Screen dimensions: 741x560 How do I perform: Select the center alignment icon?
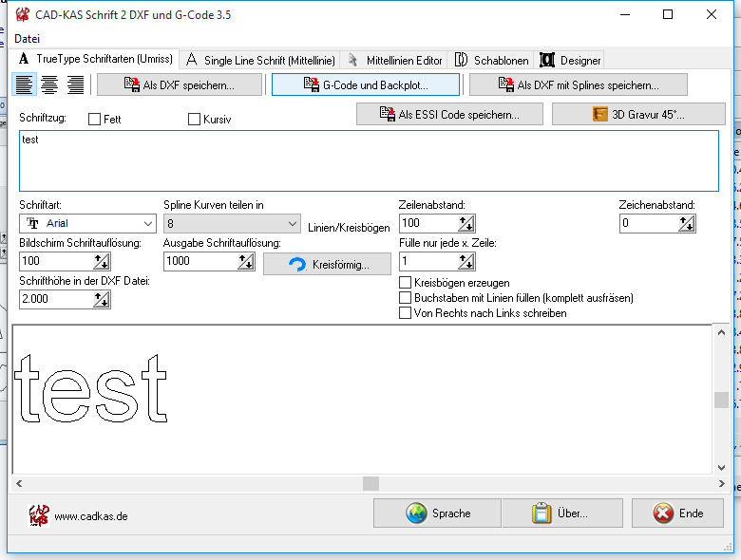click(49, 85)
